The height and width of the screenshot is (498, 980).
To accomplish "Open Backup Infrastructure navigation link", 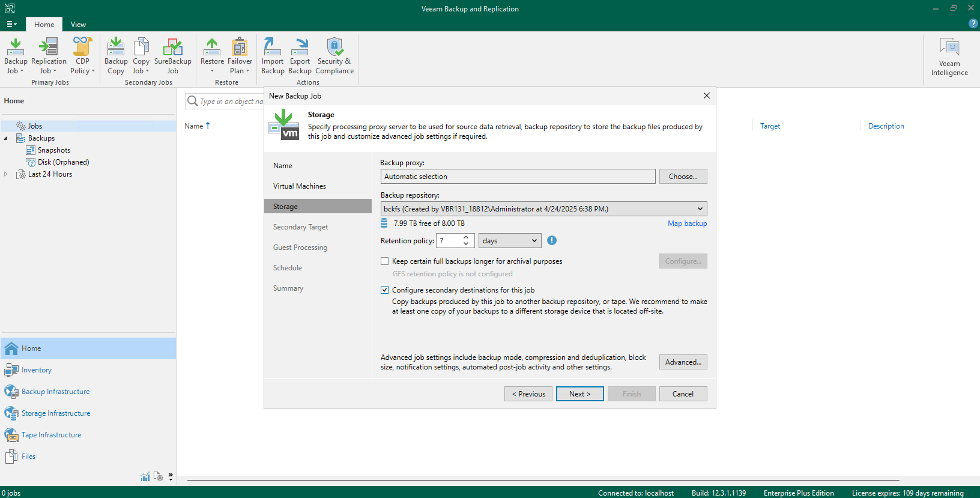I will pos(56,392).
